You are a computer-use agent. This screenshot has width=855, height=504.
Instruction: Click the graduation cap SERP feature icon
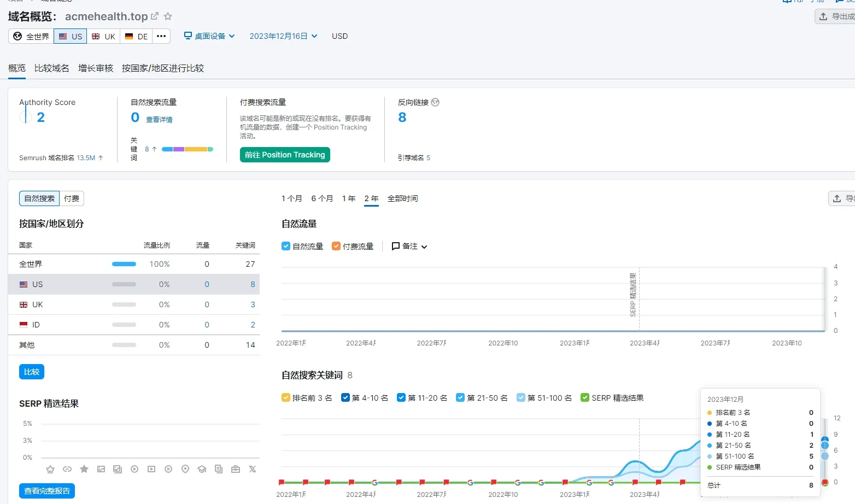pyautogui.click(x=202, y=469)
